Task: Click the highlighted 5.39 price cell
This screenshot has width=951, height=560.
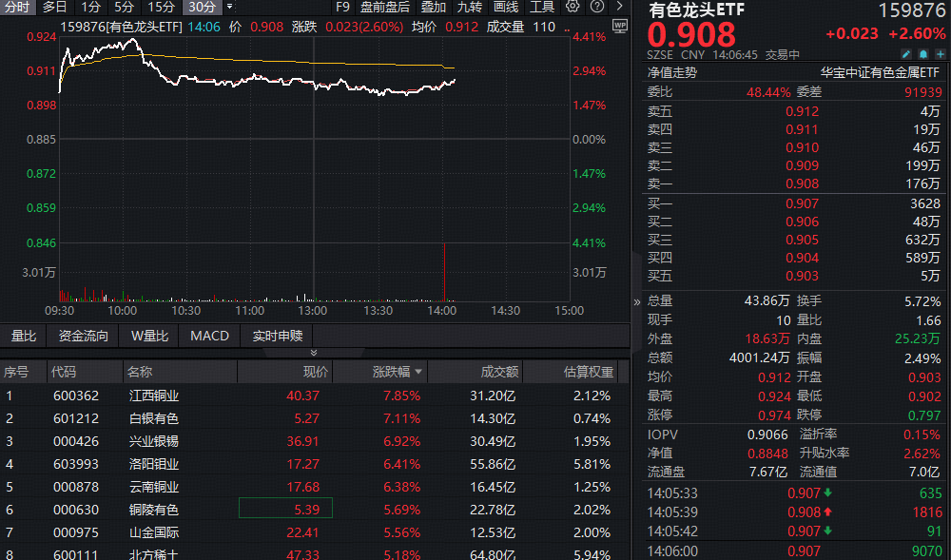Action: pyautogui.click(x=285, y=510)
